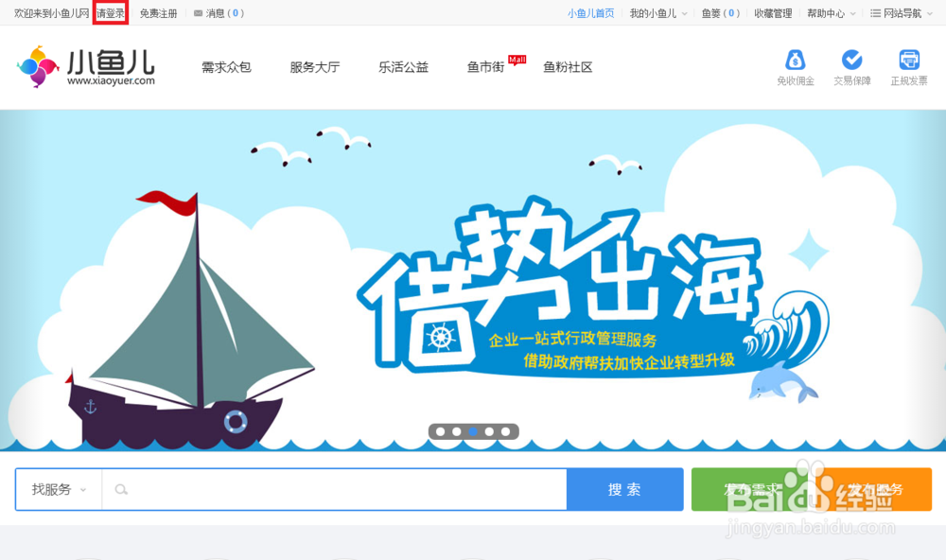The width and height of the screenshot is (946, 560).
Task: Click the red Mall badge
Action: [517, 60]
